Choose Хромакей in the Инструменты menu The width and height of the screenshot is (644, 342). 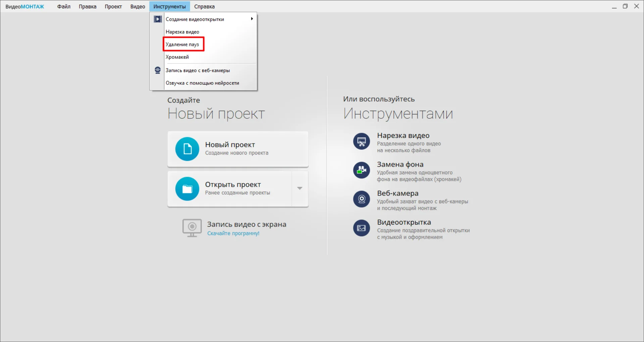[177, 57]
